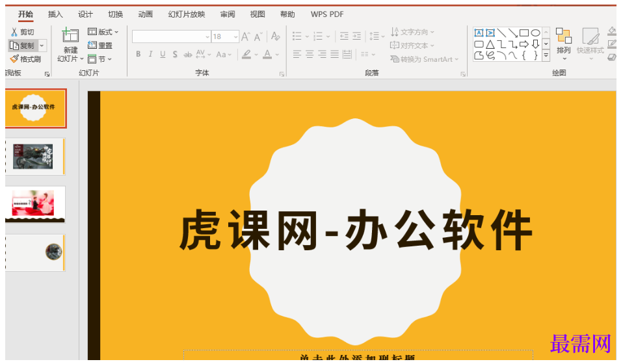Toggle bold formatting

138,55
